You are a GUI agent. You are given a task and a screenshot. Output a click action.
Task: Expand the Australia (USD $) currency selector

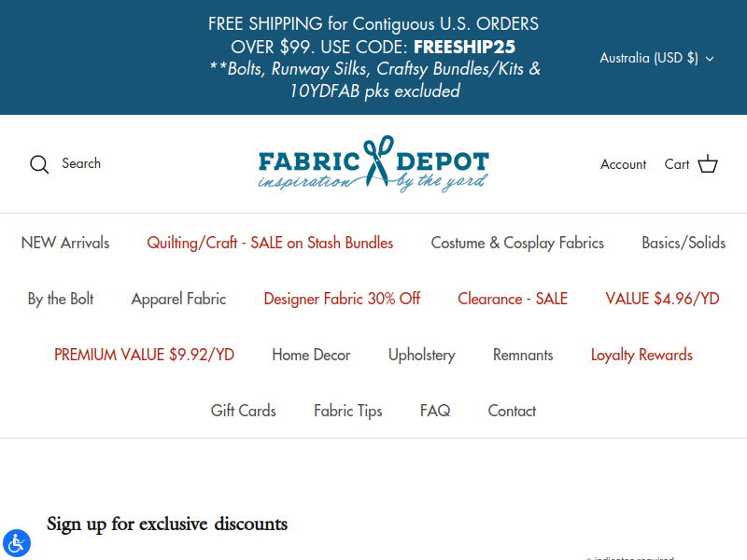tap(656, 58)
